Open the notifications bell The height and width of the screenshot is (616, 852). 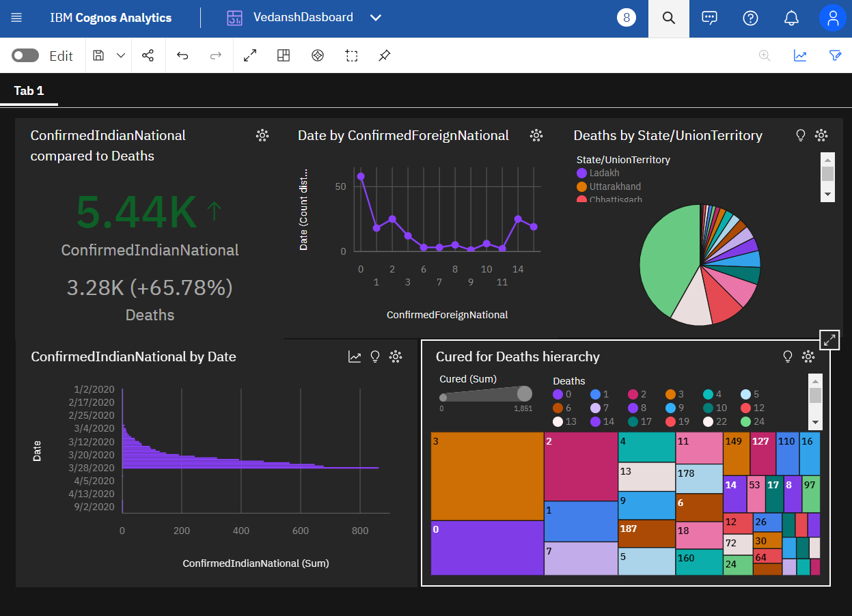click(x=791, y=18)
